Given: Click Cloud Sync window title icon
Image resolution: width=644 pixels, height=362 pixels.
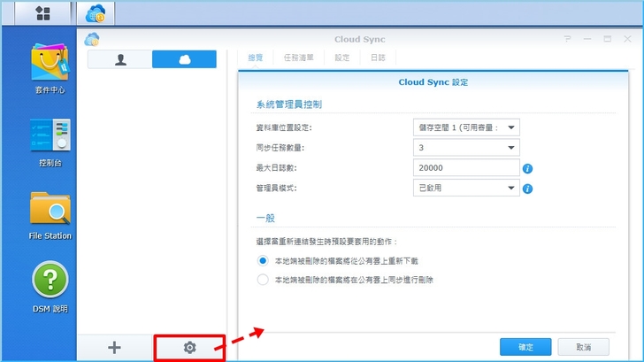Looking at the screenshot, I should coord(92,40).
